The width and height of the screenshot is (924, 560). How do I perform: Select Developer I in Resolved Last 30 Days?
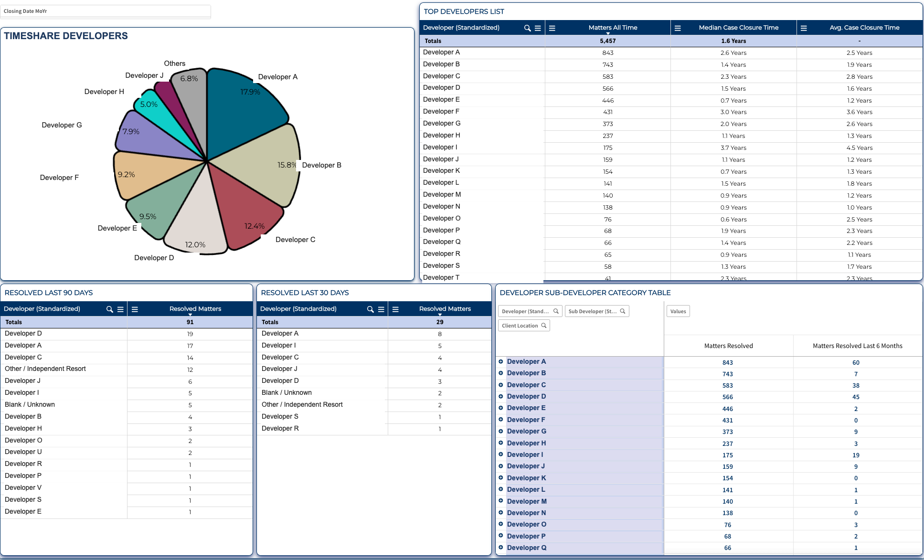(374, 346)
